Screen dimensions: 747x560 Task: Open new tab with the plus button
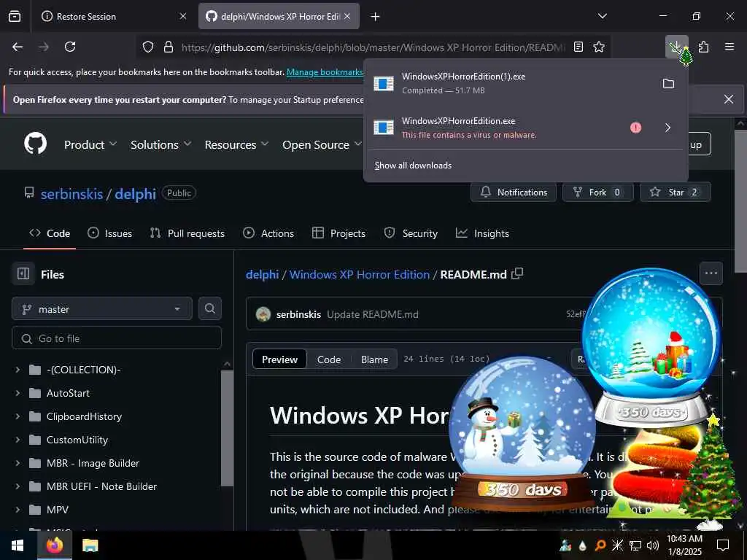pyautogui.click(x=376, y=17)
